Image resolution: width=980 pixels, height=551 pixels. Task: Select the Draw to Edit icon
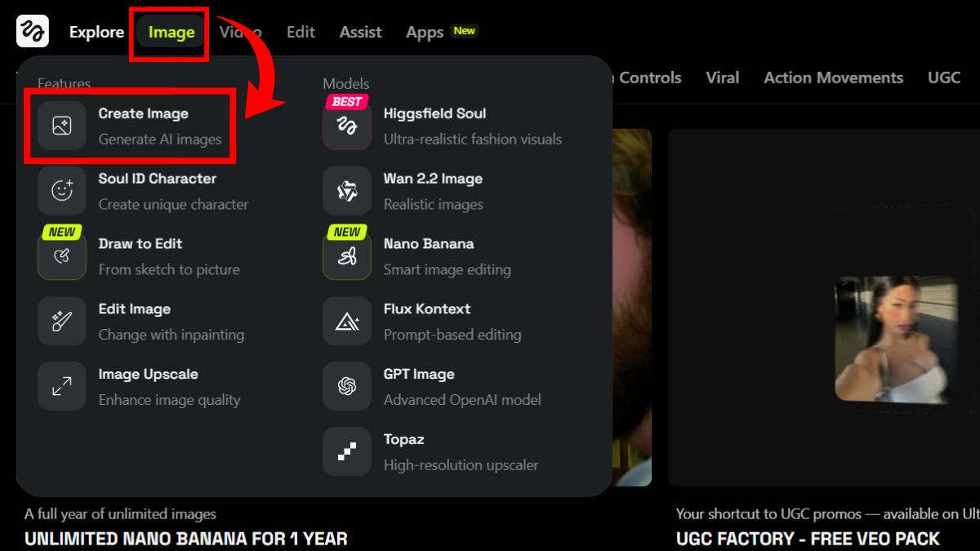click(x=62, y=256)
